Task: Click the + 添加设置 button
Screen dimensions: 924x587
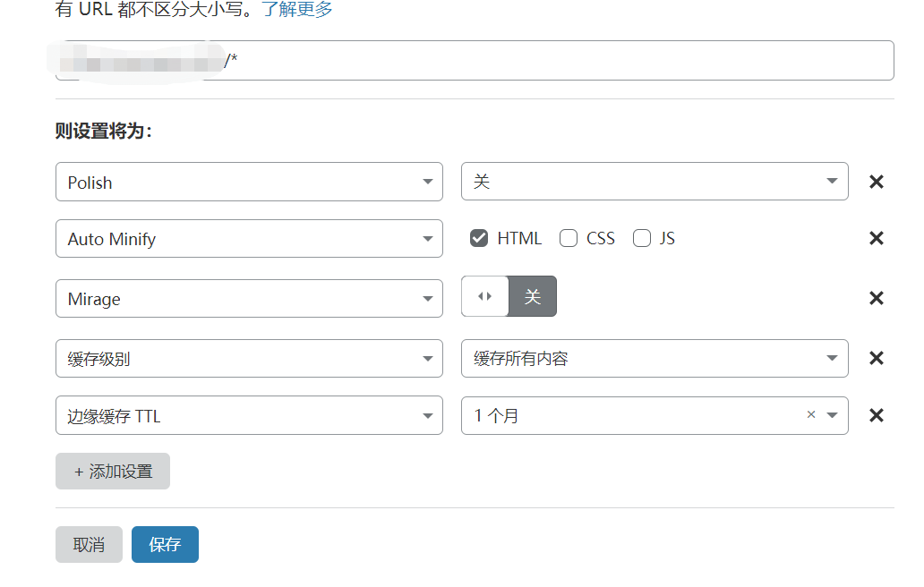Action: [x=113, y=472]
